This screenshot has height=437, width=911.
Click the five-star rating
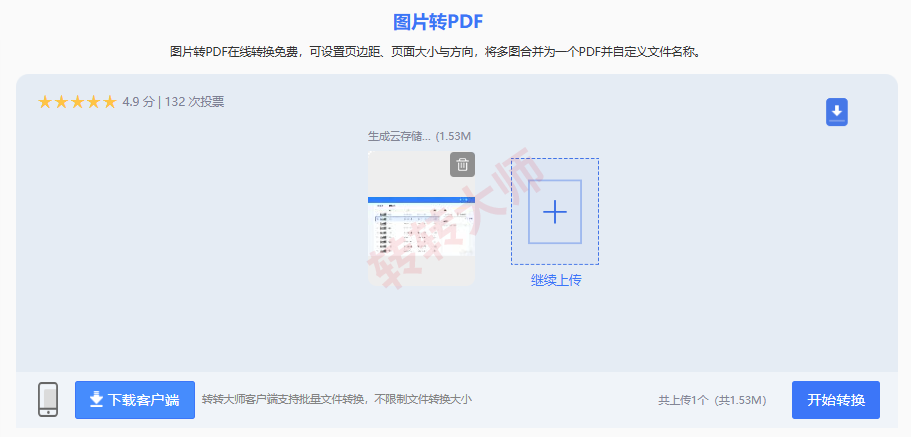point(77,102)
